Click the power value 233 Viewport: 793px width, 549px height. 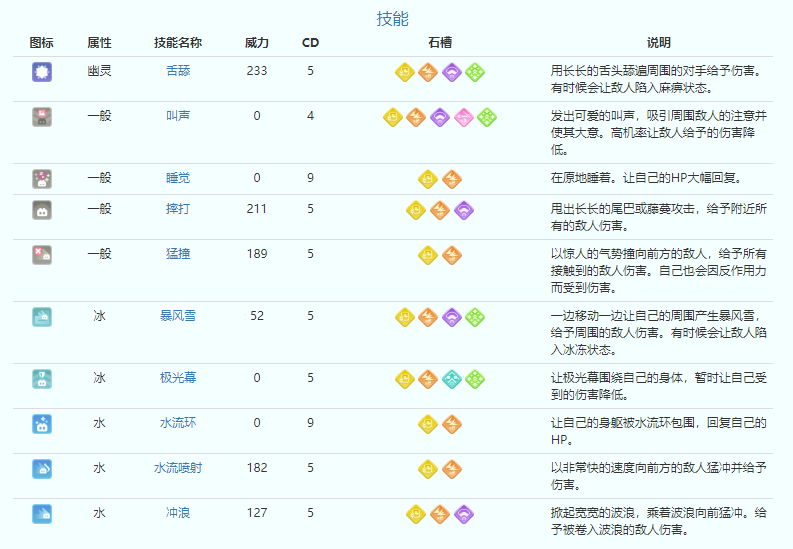pyautogui.click(x=257, y=71)
